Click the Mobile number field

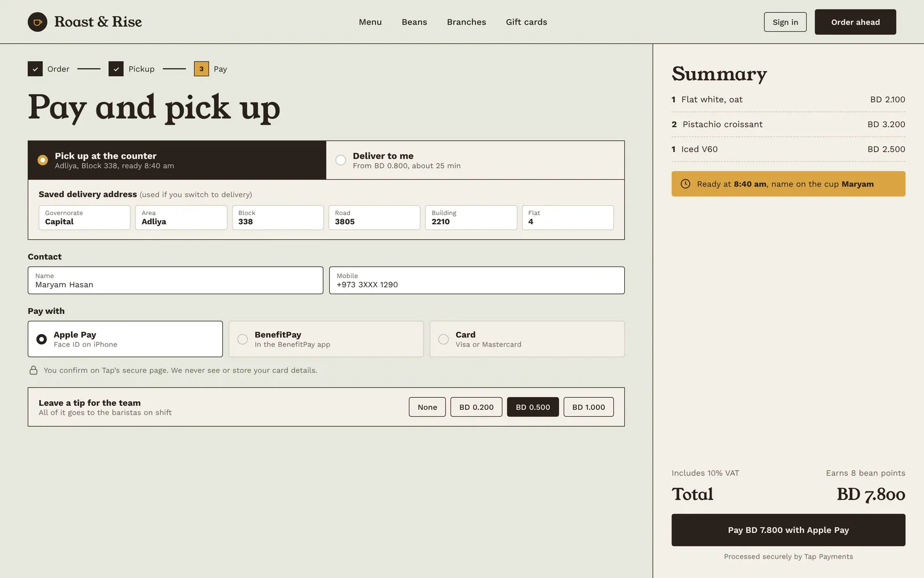(x=477, y=280)
